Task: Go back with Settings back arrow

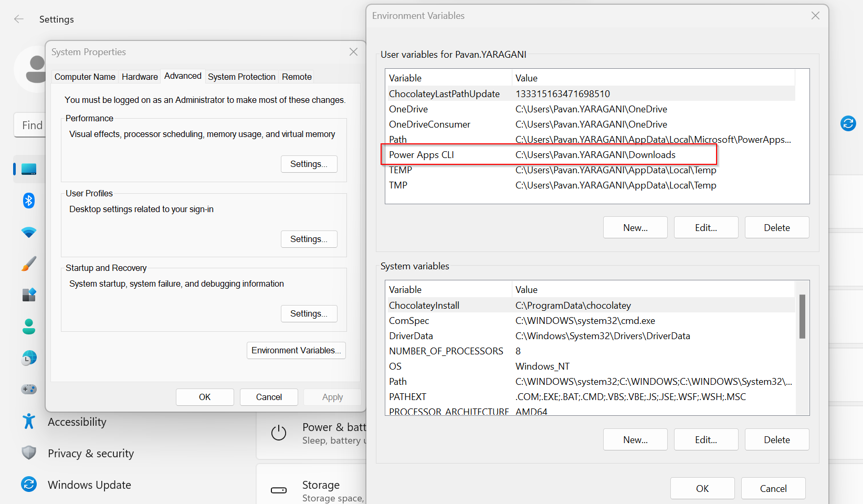Action: click(19, 19)
